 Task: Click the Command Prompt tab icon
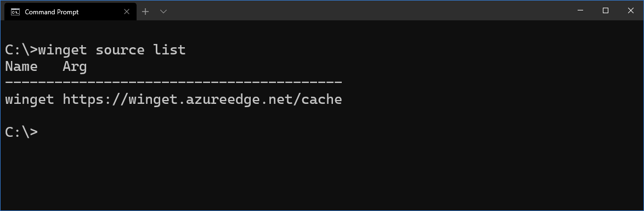click(x=15, y=12)
